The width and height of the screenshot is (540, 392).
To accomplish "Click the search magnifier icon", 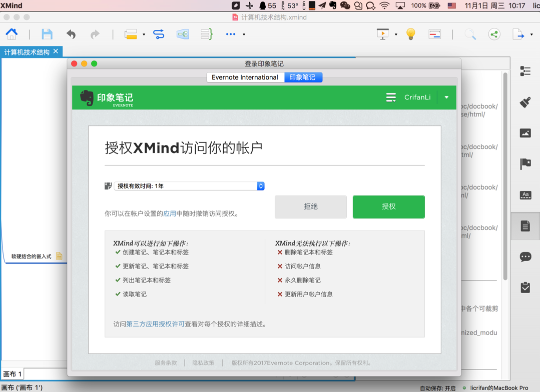I will pyautogui.click(x=470, y=34).
